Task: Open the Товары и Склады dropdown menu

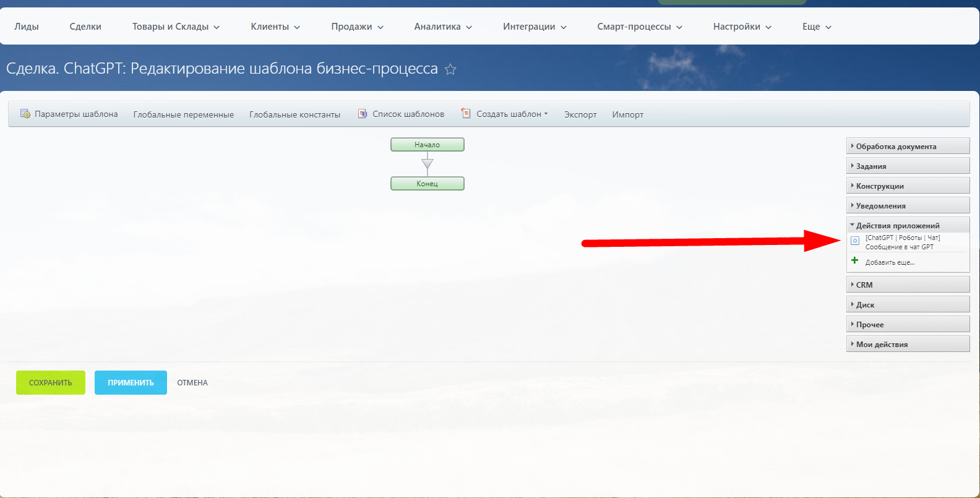Action: pyautogui.click(x=176, y=27)
